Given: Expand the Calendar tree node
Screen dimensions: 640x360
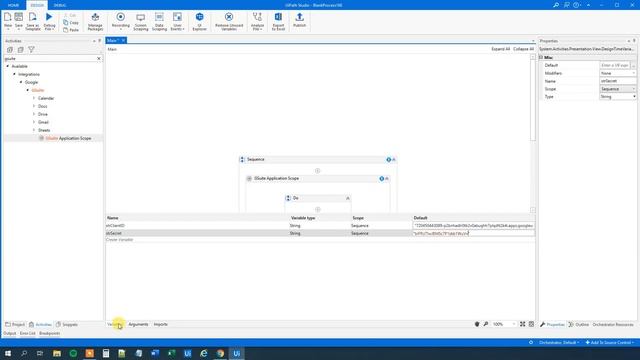Looking at the screenshot, I should coord(34,98).
